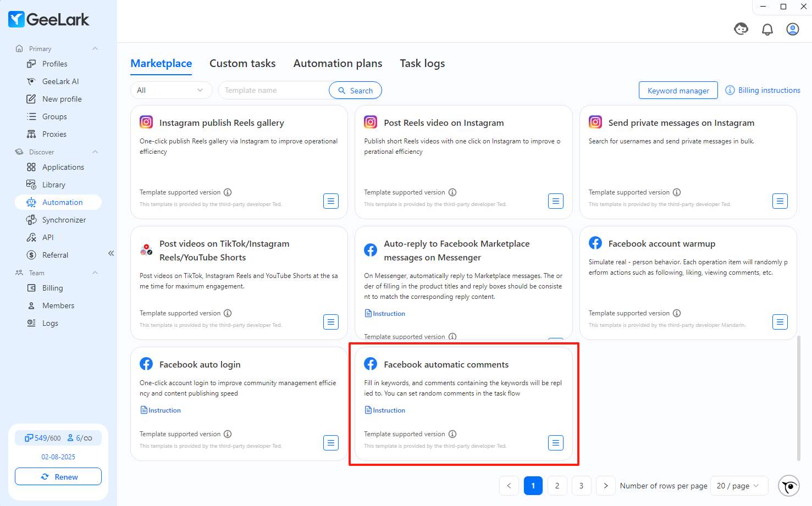Screen dimensions: 812x506
Task: Click the Renew button
Action: (58, 477)
